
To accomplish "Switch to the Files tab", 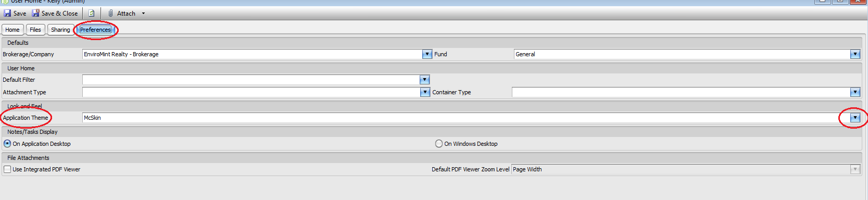I will click(35, 30).
